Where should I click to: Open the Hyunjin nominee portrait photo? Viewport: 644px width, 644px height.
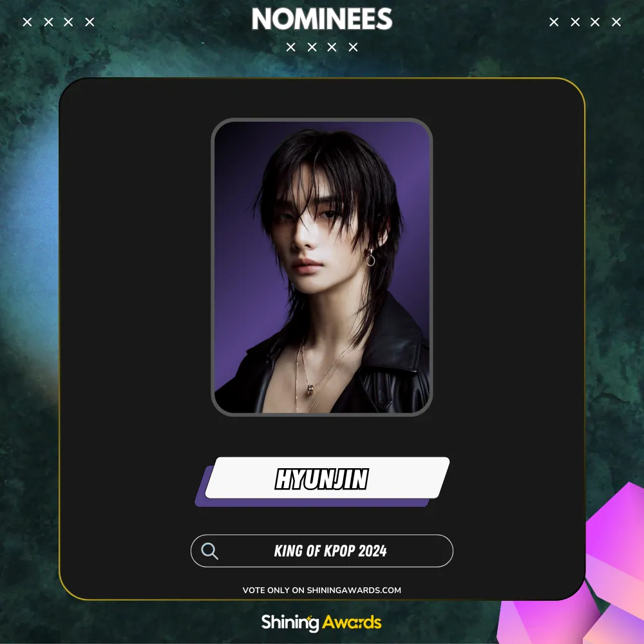(x=322, y=267)
